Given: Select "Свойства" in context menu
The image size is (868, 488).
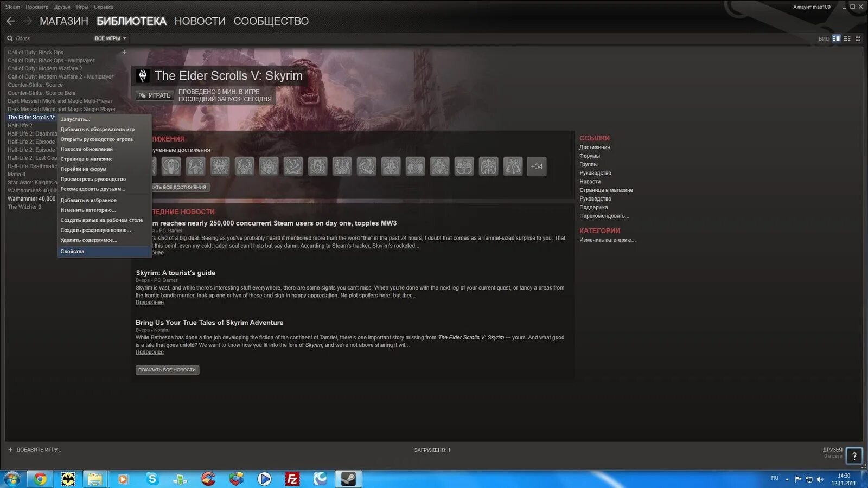Looking at the screenshot, I should tap(104, 252).
